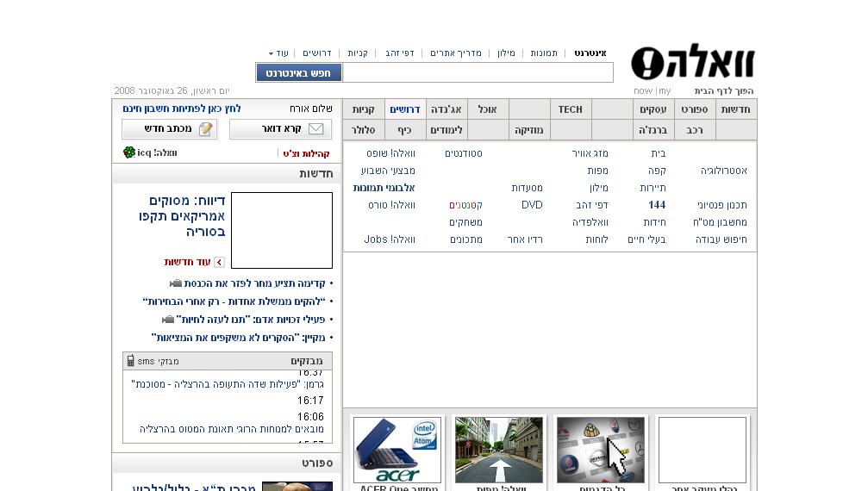The height and width of the screenshot is (491, 868).
Task: Open the DVD link
Action: point(532,205)
